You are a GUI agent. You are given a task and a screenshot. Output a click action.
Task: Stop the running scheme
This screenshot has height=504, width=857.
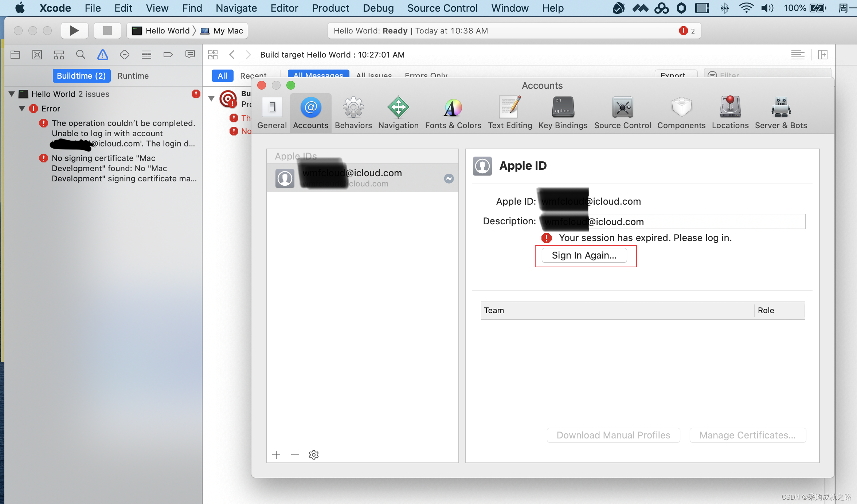click(107, 31)
